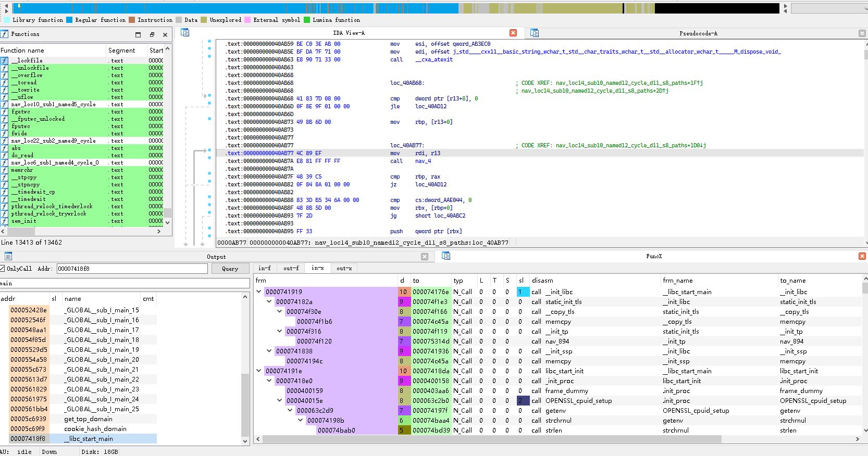Maximize the Functions panel
This screenshot has height=456, width=868.
click(138, 34)
